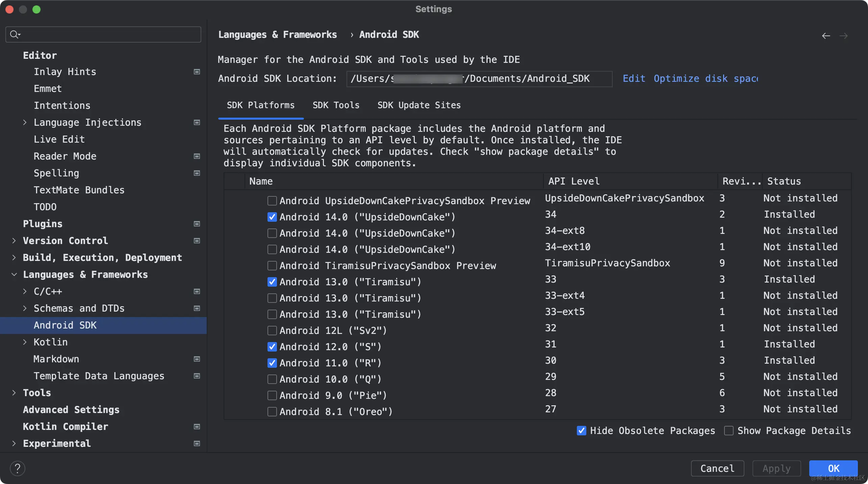Switch to the SDK Tools tab

(336, 105)
